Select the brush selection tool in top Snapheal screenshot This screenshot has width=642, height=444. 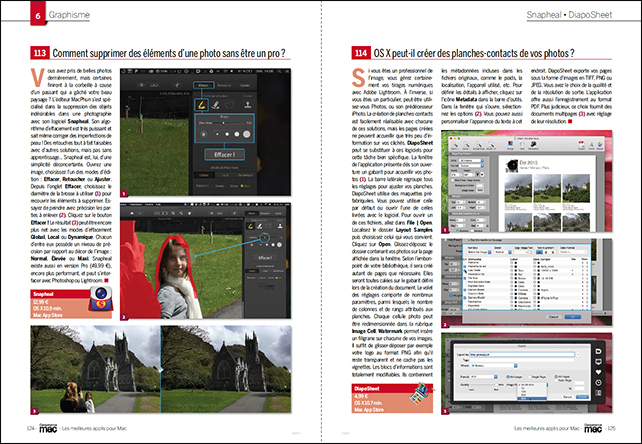(x=201, y=105)
